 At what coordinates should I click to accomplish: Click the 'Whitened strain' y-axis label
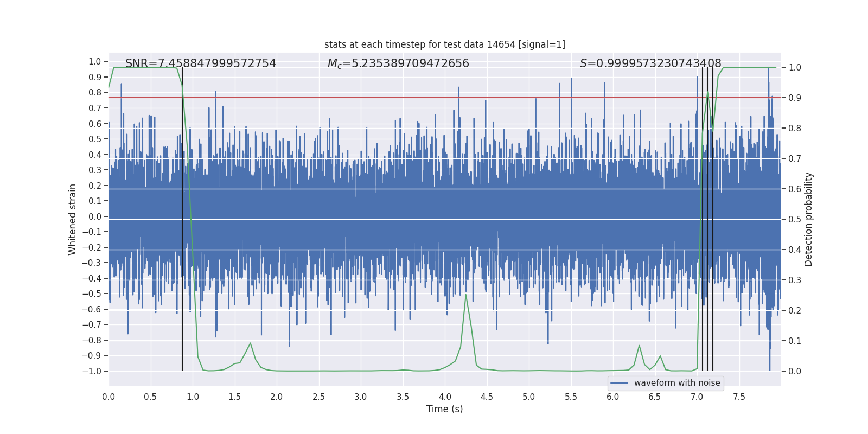tap(73, 219)
